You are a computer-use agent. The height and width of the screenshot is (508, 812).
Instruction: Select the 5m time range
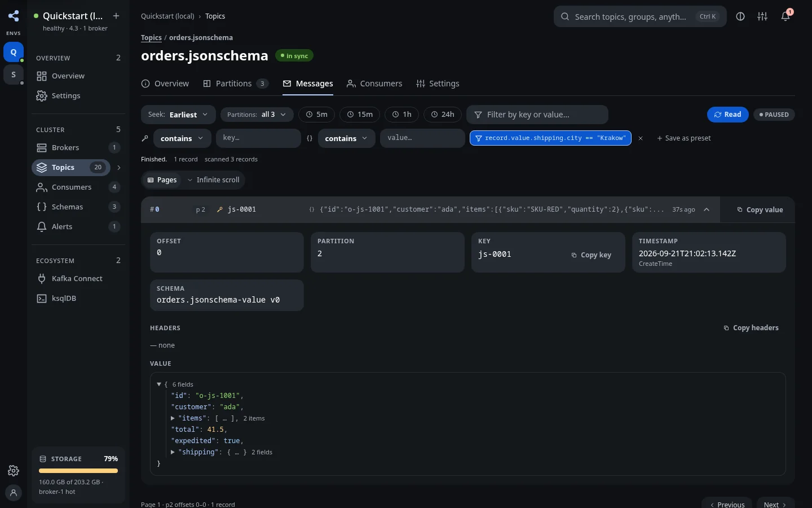pyautogui.click(x=316, y=115)
